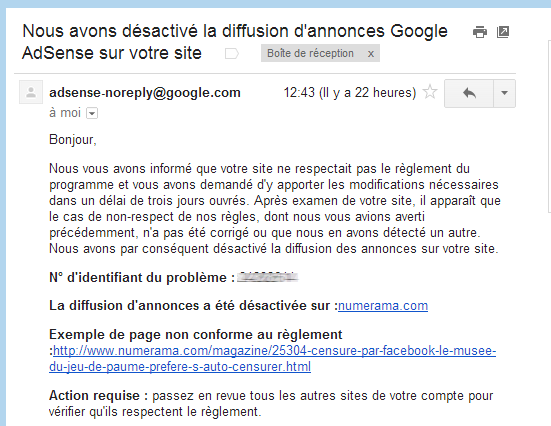Screen dimensions: 551x426
Task: Click the sender's avatar placeholder icon
Action: click(x=31, y=92)
